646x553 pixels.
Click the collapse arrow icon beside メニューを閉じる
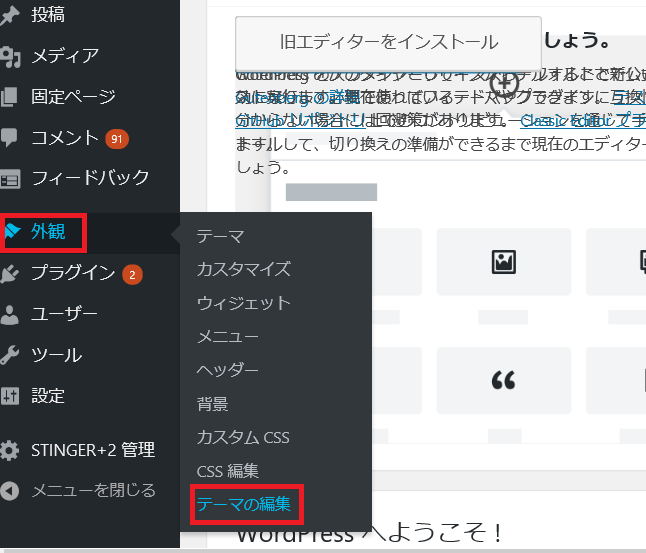[x=9, y=491]
